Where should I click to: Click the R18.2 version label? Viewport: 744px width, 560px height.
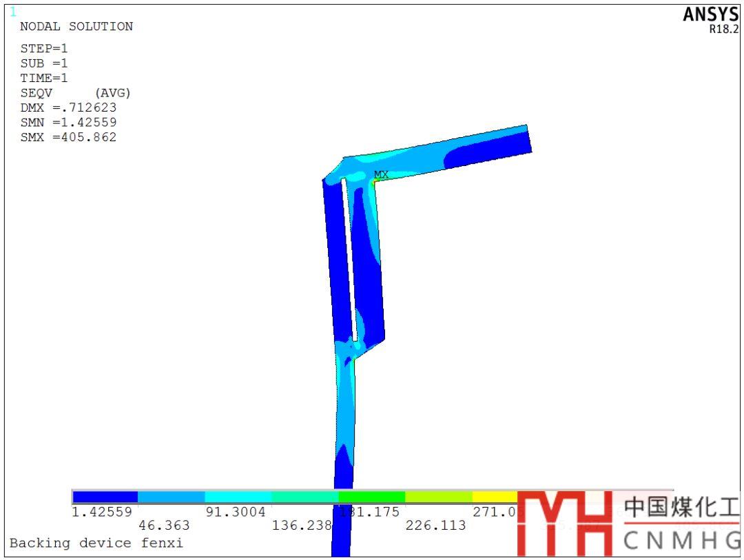coord(724,29)
